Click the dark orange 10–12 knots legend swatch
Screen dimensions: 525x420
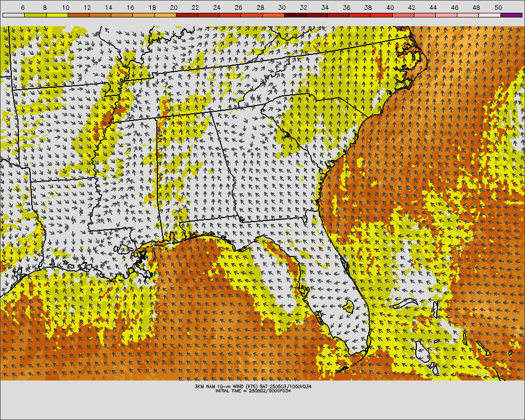(78, 15)
